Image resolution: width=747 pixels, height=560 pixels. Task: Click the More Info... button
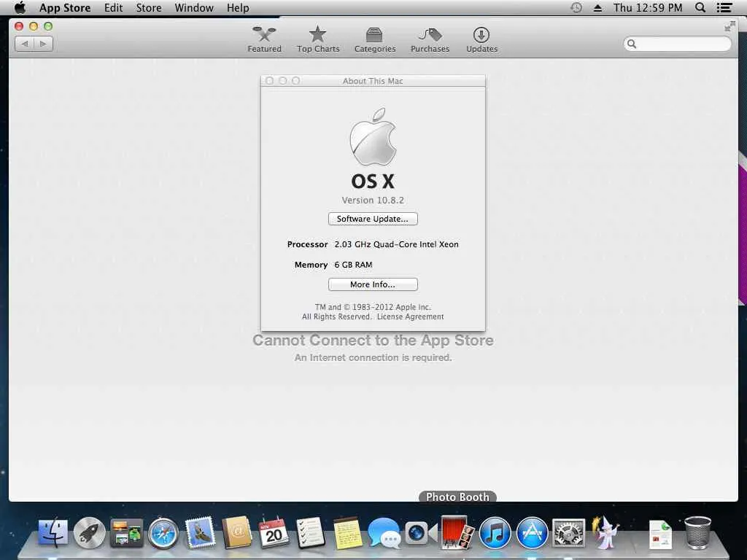click(373, 284)
